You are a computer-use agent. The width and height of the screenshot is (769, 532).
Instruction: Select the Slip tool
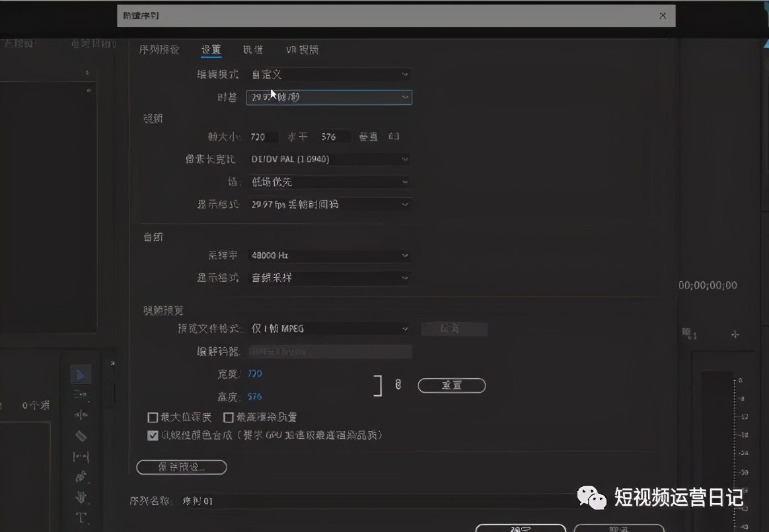[81, 456]
